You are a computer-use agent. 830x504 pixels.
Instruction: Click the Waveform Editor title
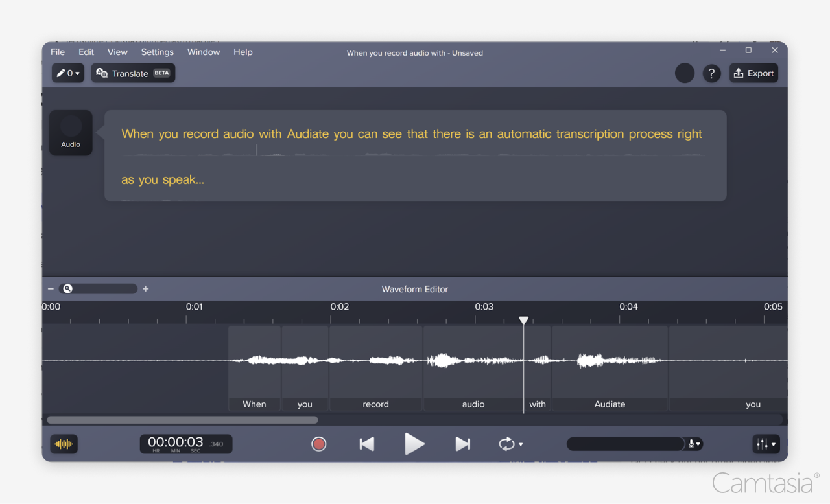[x=415, y=289]
